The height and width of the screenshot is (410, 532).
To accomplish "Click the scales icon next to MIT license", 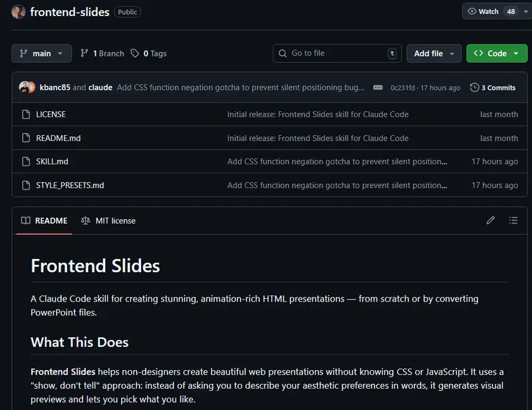I will tap(86, 220).
